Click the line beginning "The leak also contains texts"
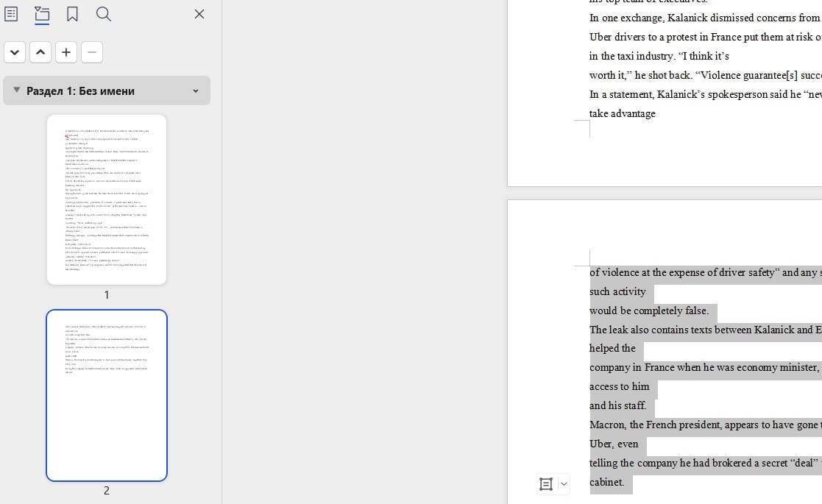 pos(706,330)
